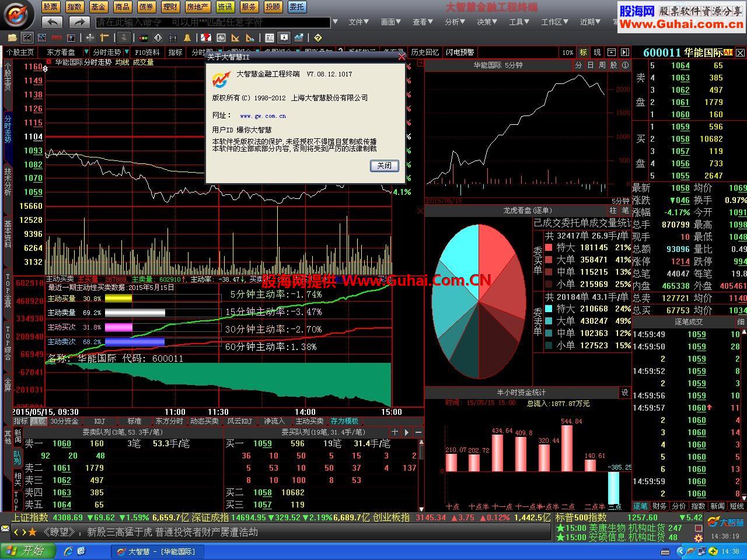Toggle 柱 chart mode in 龙虎看盘

(x=613, y=210)
